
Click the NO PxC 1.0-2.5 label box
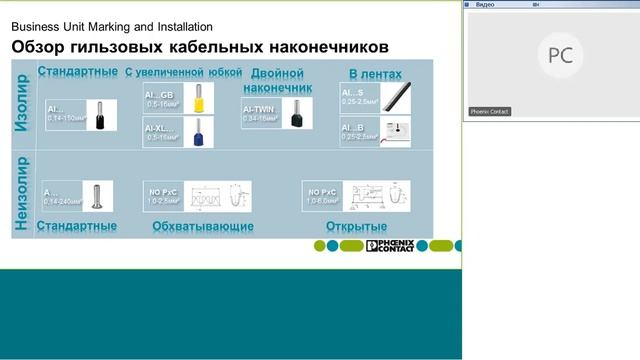click(x=163, y=196)
